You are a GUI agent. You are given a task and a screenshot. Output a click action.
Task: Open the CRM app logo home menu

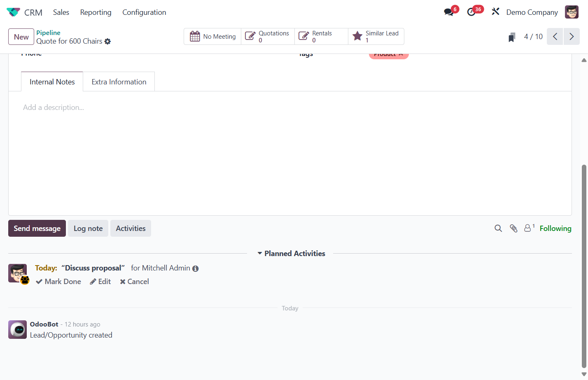coord(13,12)
